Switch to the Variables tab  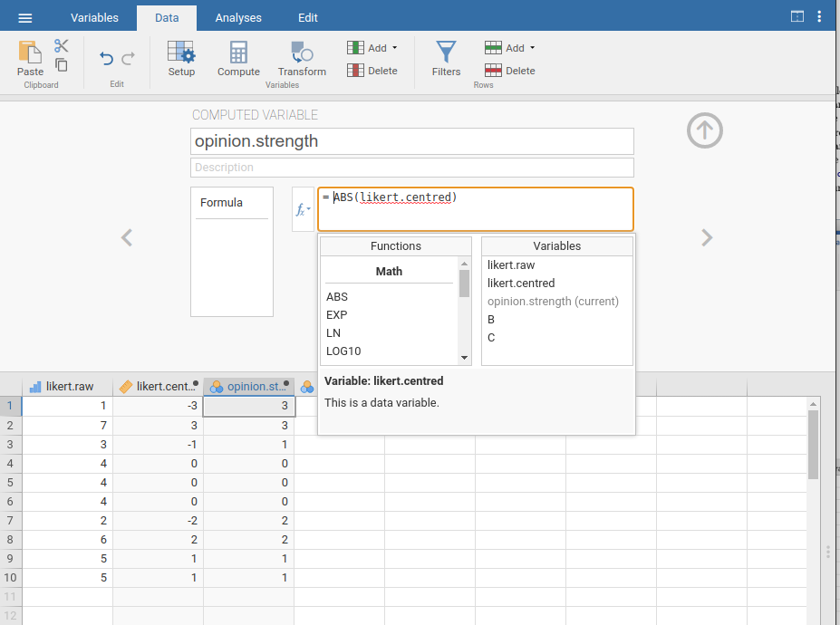click(94, 18)
